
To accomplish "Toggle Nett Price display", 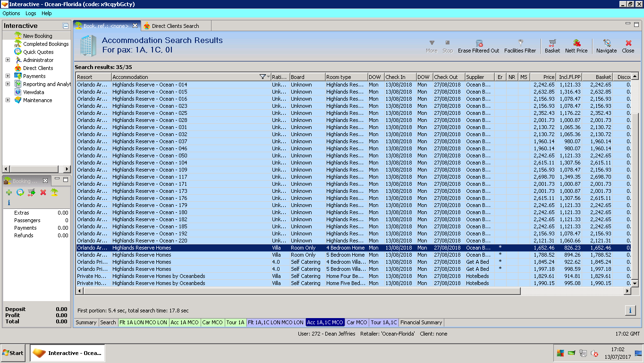I will click(576, 43).
